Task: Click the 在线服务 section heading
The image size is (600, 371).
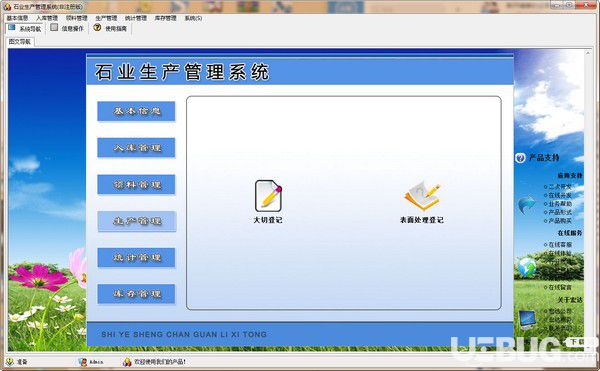Action: tap(570, 233)
